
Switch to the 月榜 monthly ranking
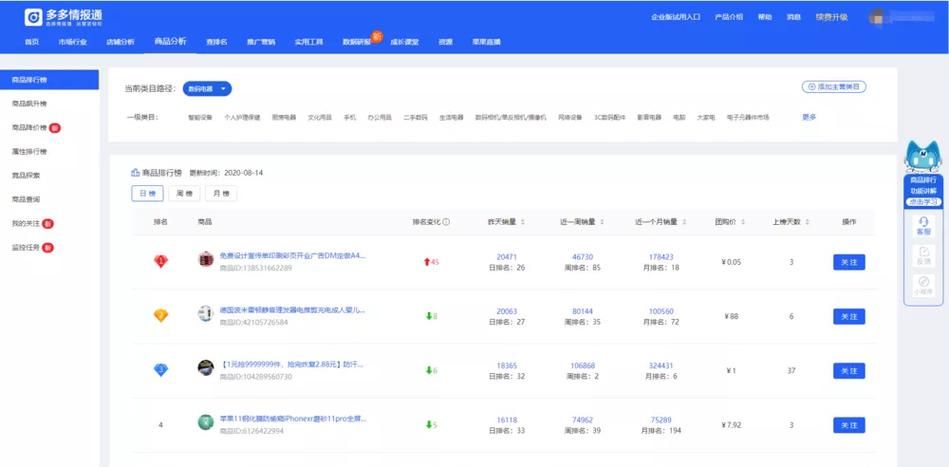tap(221, 194)
